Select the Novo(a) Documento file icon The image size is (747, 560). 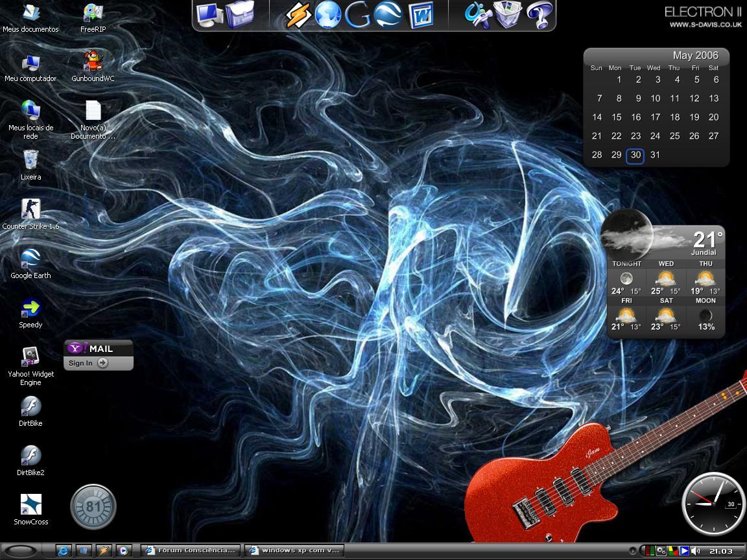93,120
